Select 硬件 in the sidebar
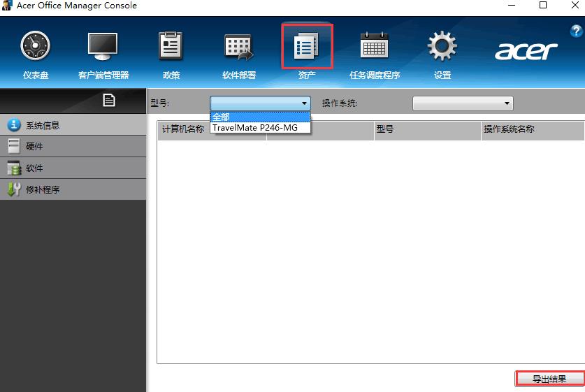Image resolution: width=585 pixels, height=392 pixels. tap(73, 147)
